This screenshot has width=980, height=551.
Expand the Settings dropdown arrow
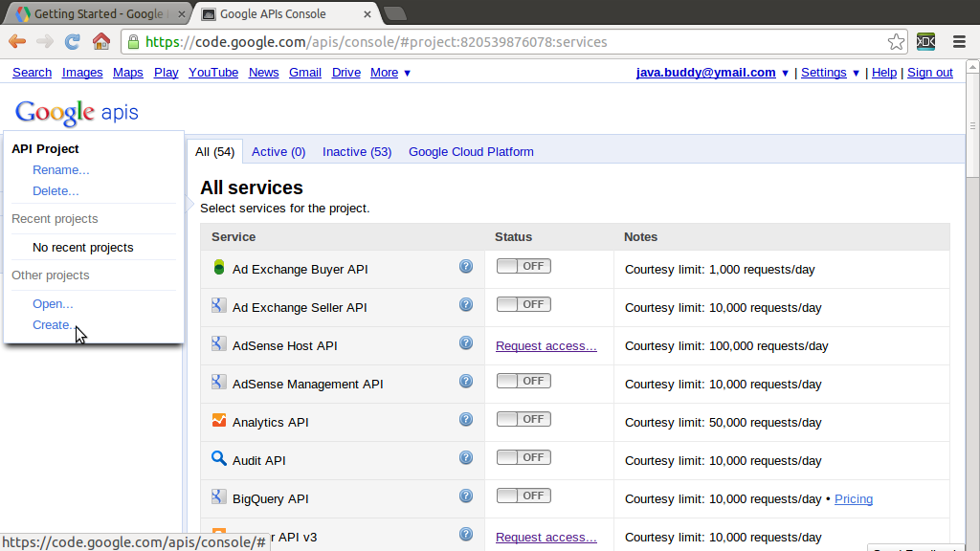pos(856,73)
